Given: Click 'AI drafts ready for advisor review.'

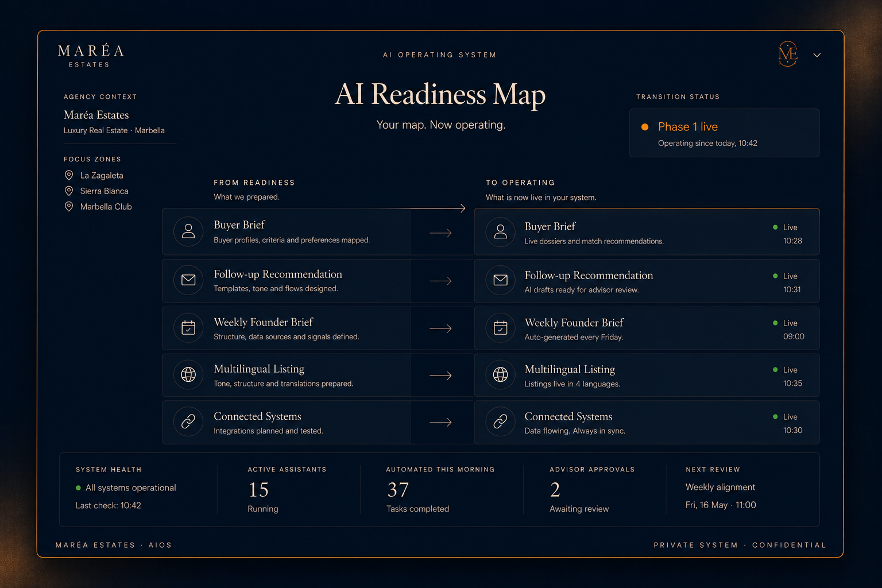Looking at the screenshot, I should pyautogui.click(x=582, y=290).
